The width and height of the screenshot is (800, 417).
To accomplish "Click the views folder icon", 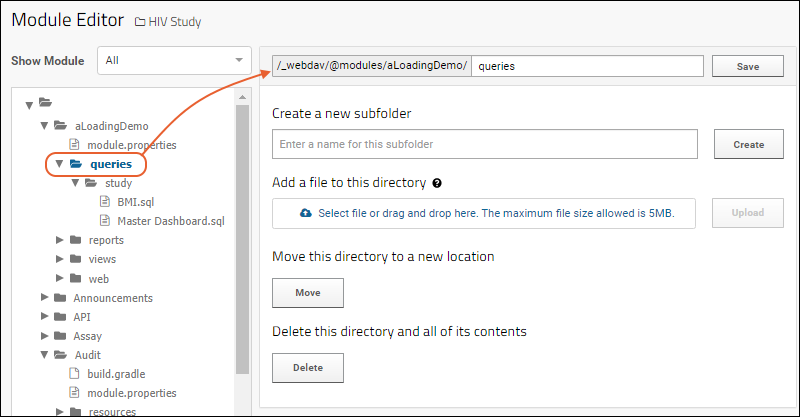I will (x=76, y=259).
